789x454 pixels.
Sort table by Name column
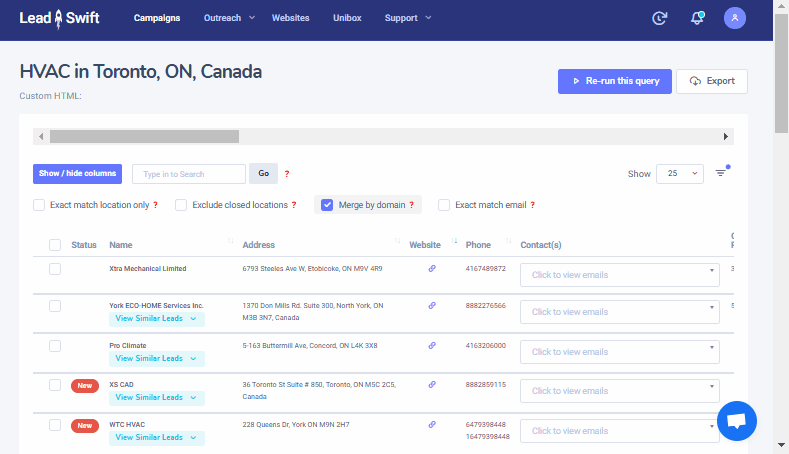(x=231, y=241)
